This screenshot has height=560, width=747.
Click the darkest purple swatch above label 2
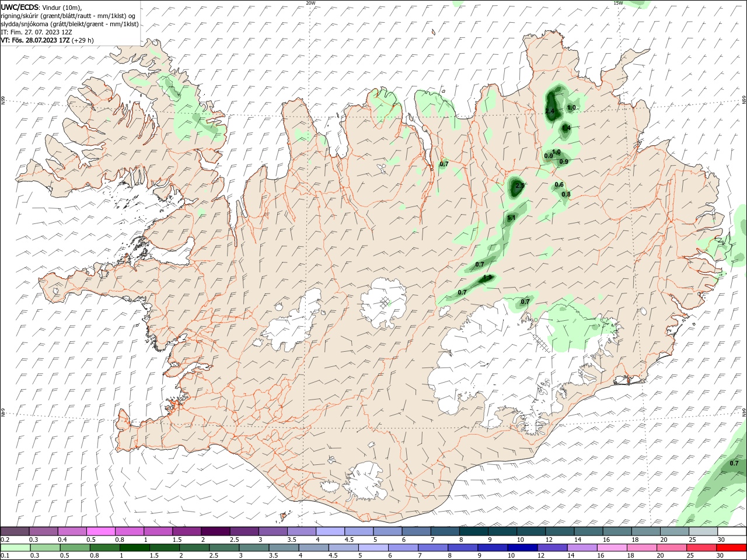[x=215, y=531]
